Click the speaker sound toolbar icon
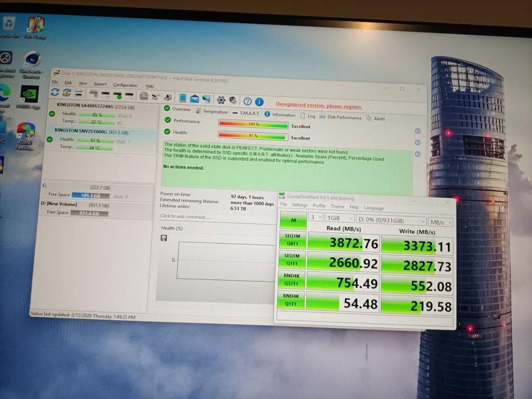Viewport: 532px width, 399px height. [x=233, y=100]
